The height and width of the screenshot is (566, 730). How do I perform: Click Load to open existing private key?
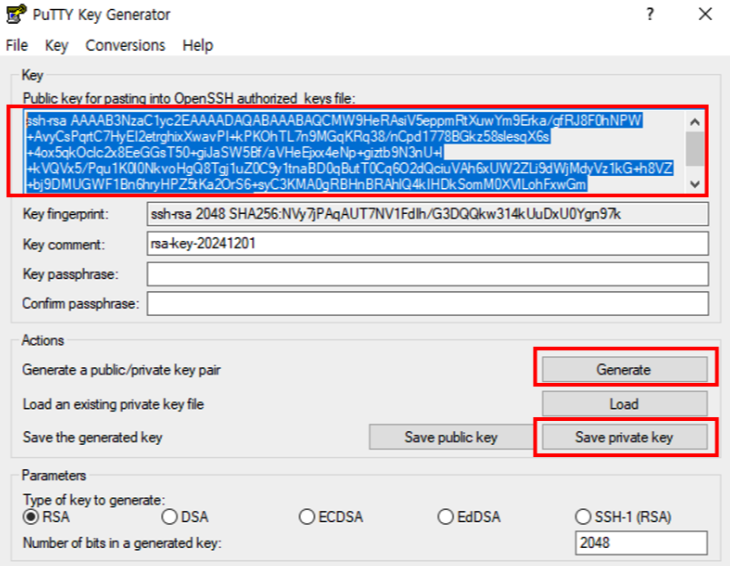tap(624, 404)
